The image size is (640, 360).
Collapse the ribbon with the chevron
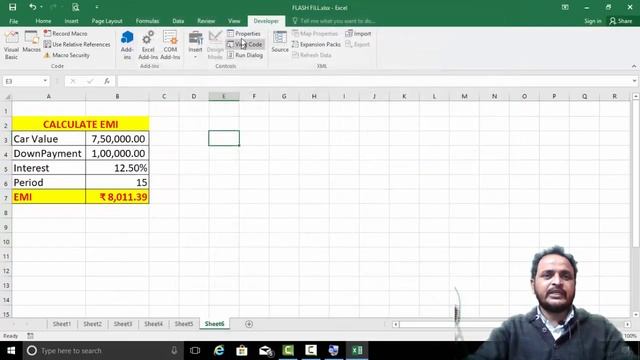634,66
